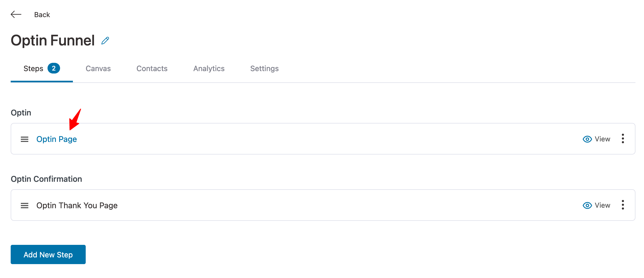Open the three-dot menu for Optin Page
This screenshot has height=278, width=644.
point(623,139)
